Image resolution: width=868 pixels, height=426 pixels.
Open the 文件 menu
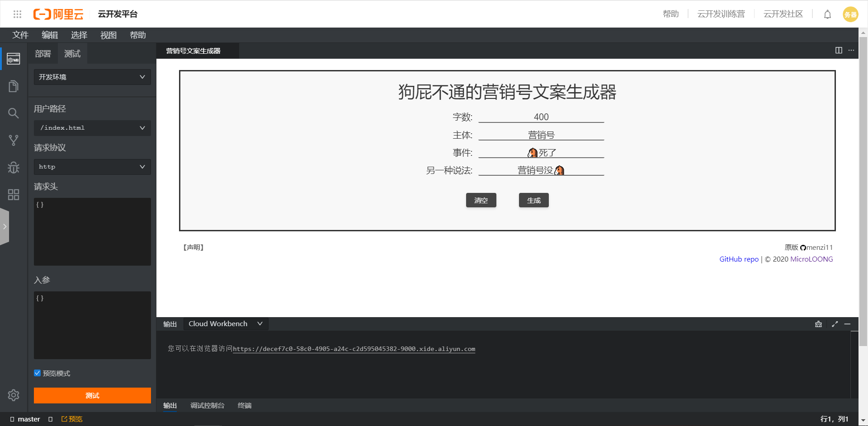(x=20, y=35)
